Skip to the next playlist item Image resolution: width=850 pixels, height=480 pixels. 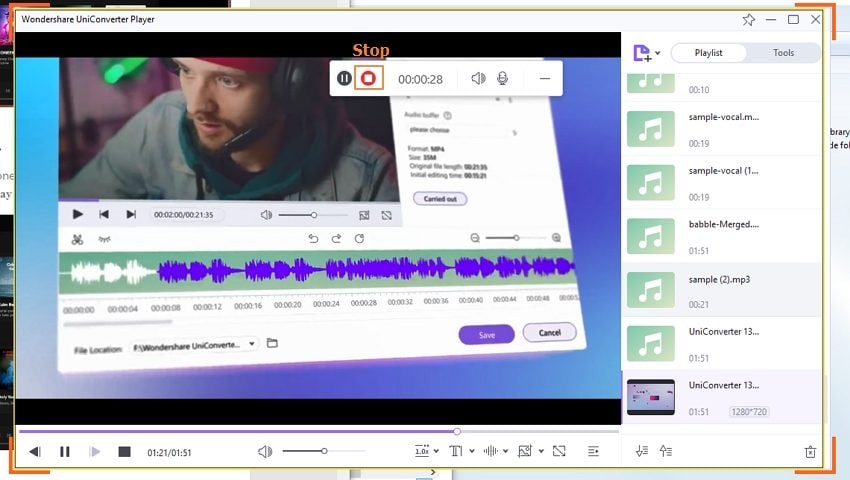click(x=95, y=451)
